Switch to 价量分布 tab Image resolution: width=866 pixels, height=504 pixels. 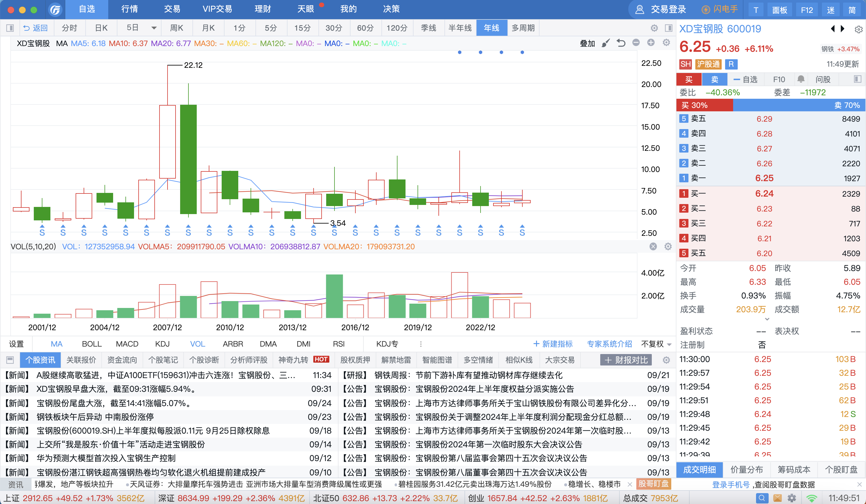click(746, 469)
